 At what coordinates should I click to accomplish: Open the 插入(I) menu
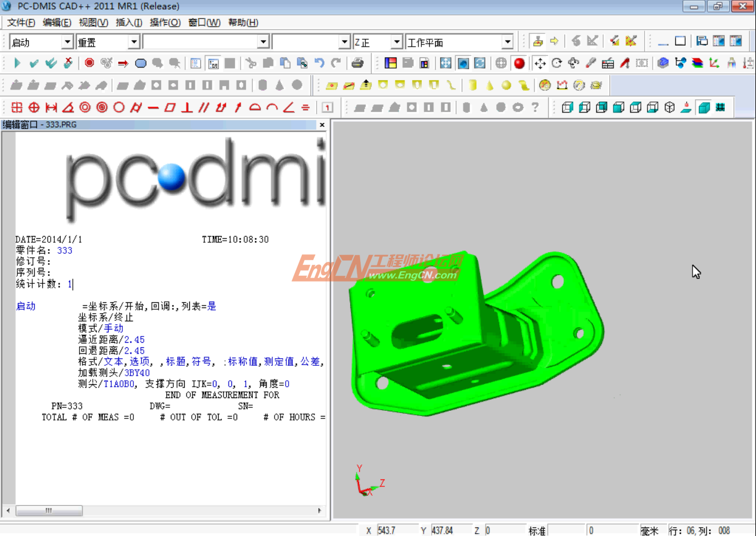click(x=129, y=23)
